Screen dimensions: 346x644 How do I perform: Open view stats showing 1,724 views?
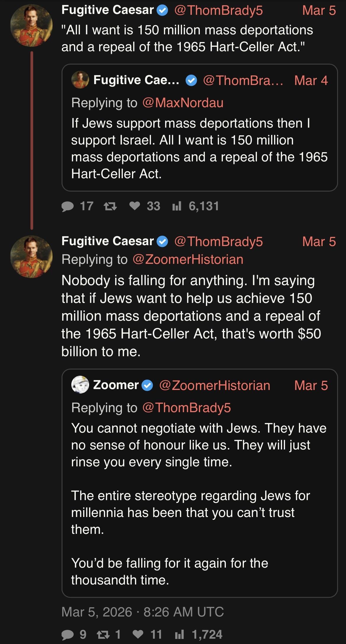179,635
